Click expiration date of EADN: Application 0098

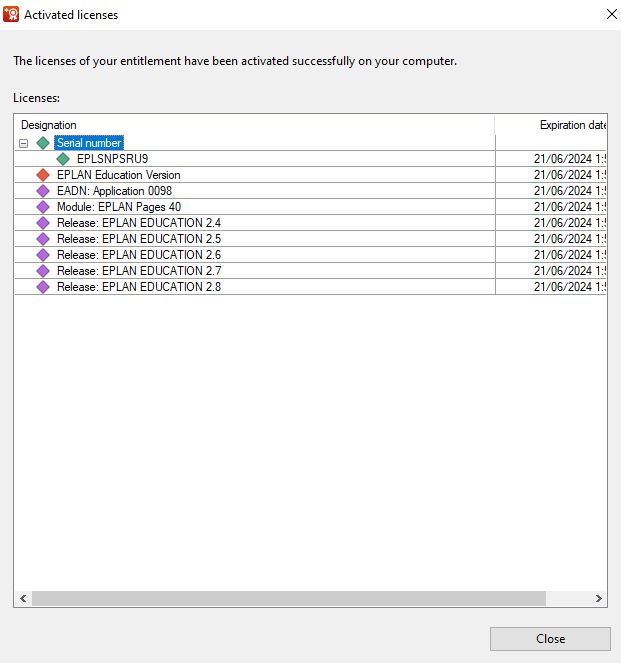[x=569, y=191]
